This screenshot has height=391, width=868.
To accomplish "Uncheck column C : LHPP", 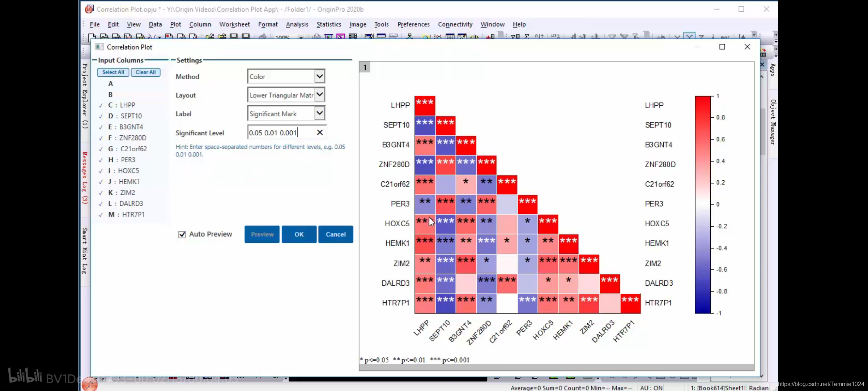I will tap(101, 105).
